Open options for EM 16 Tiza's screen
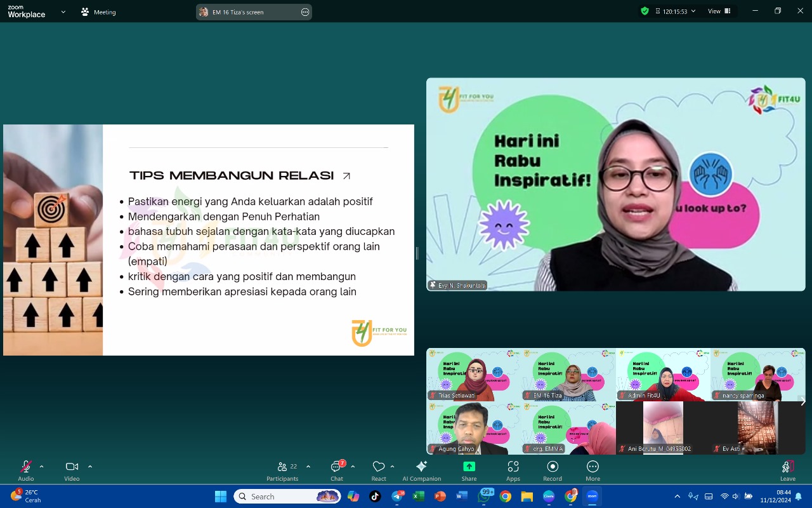812x508 pixels. click(305, 12)
